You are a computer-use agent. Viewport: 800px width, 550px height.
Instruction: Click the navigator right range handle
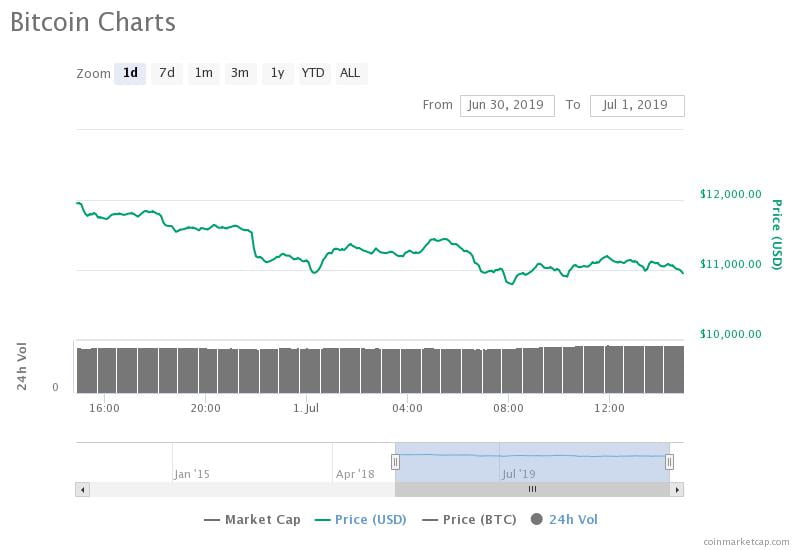coord(669,461)
